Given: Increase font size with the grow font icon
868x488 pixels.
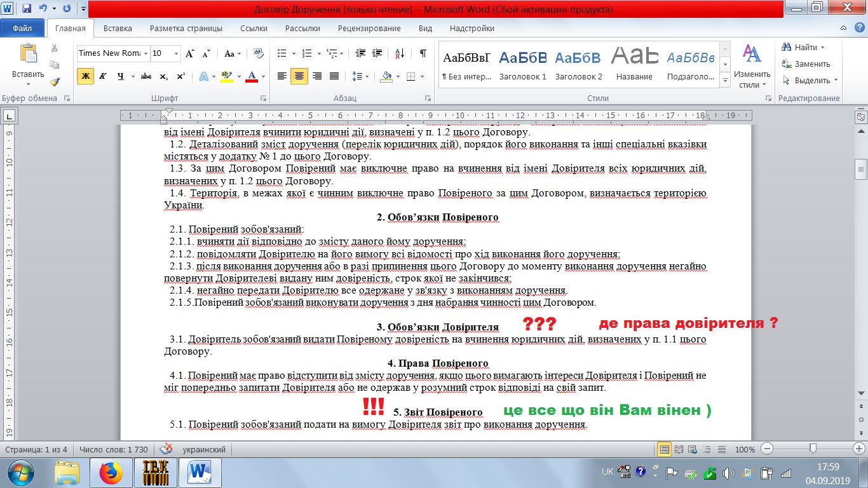Looking at the screenshot, I should point(189,53).
